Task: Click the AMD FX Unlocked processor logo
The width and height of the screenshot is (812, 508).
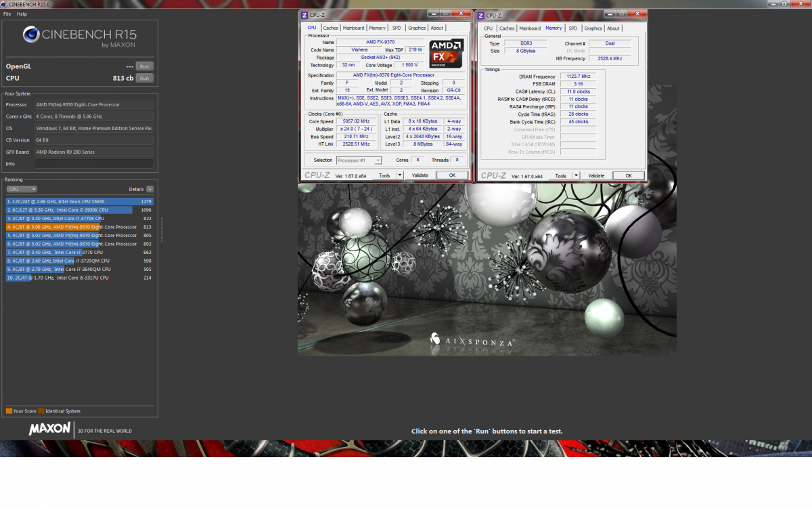Action: 446,53
